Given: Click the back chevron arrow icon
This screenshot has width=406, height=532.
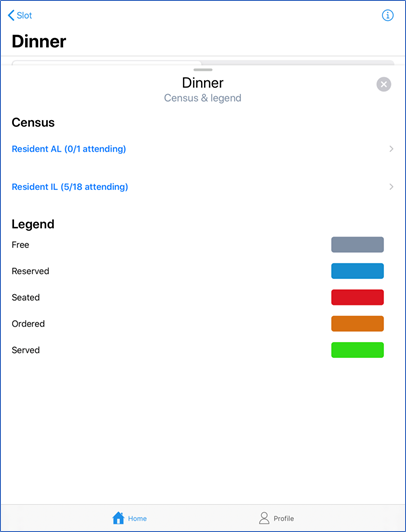Looking at the screenshot, I should 11,15.
